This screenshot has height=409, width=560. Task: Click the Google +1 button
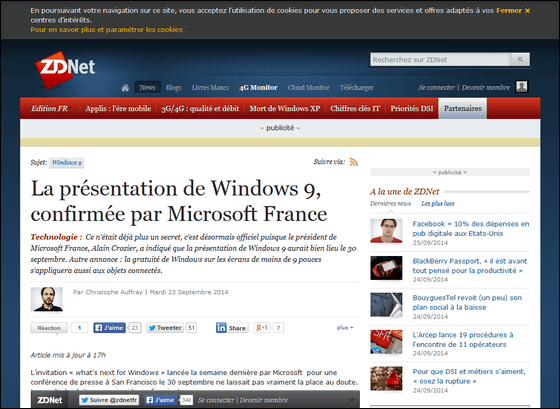tap(262, 328)
